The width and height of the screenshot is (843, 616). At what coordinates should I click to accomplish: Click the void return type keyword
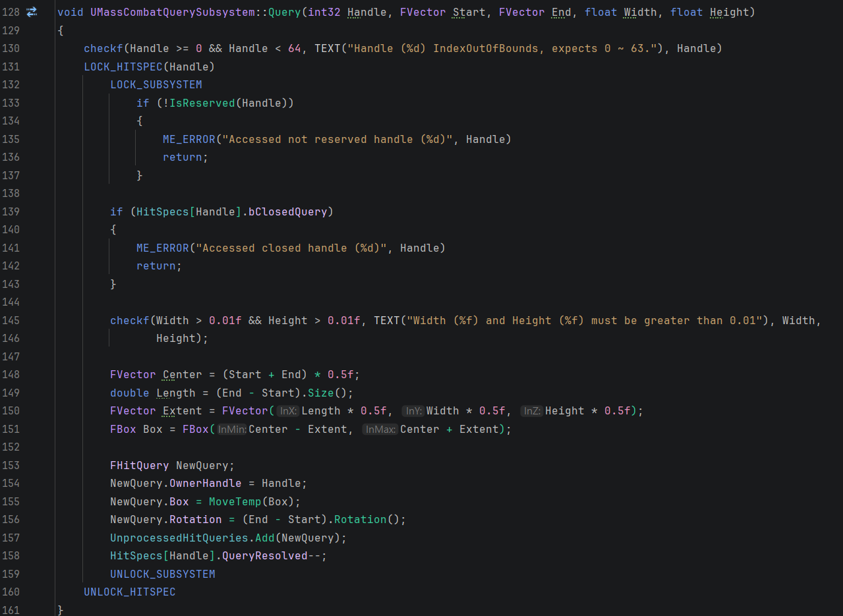click(71, 12)
